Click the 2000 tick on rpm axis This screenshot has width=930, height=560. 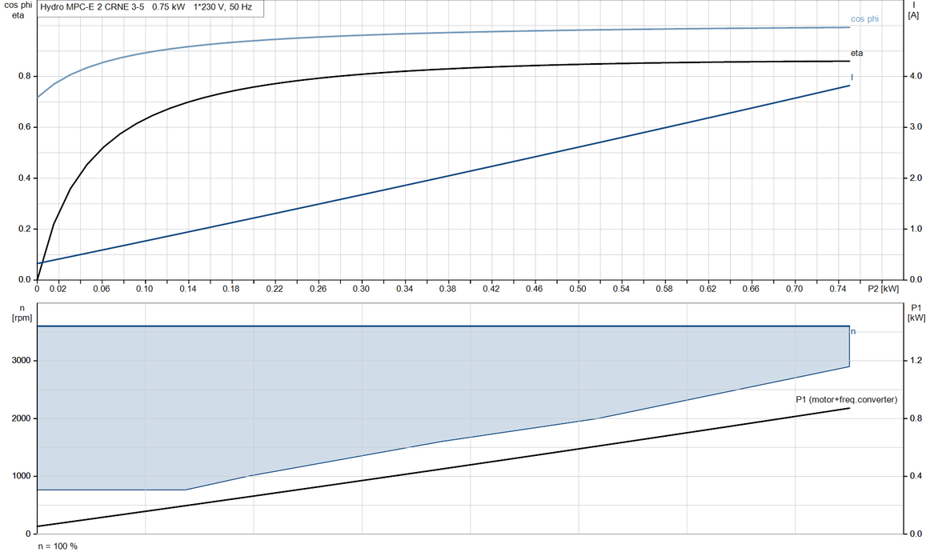[22, 418]
